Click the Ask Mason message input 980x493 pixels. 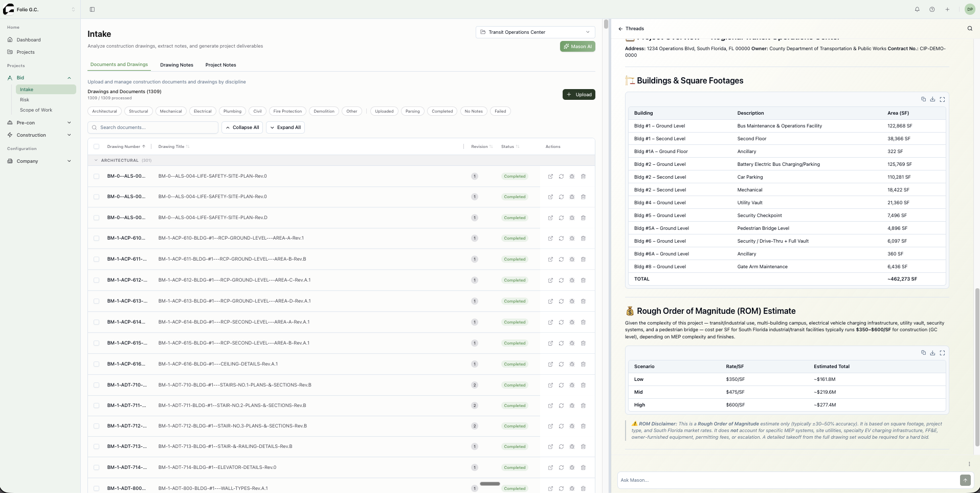788,480
